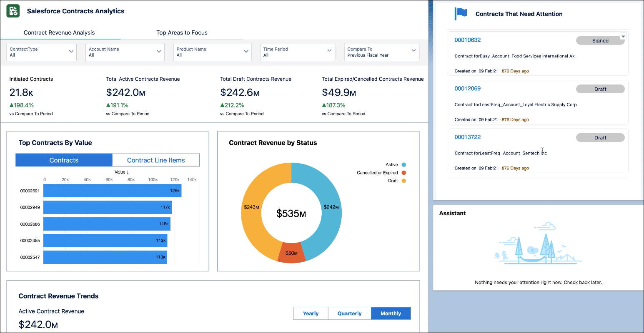
Task: Open the ContractType filter dropdown
Action: [41, 52]
